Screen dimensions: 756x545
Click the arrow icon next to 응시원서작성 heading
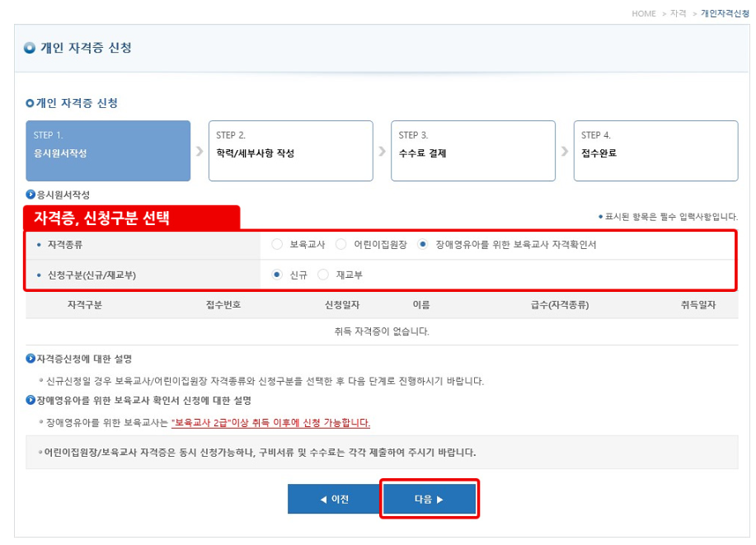coord(31,195)
